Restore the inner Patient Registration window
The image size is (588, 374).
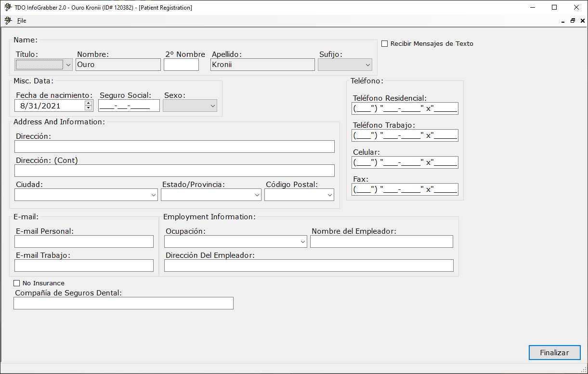(x=573, y=21)
